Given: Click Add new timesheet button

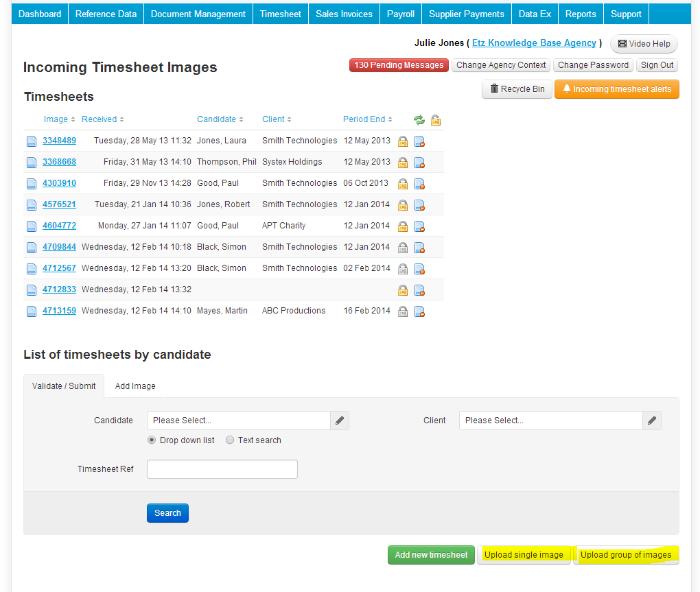Looking at the screenshot, I should pos(431,555).
